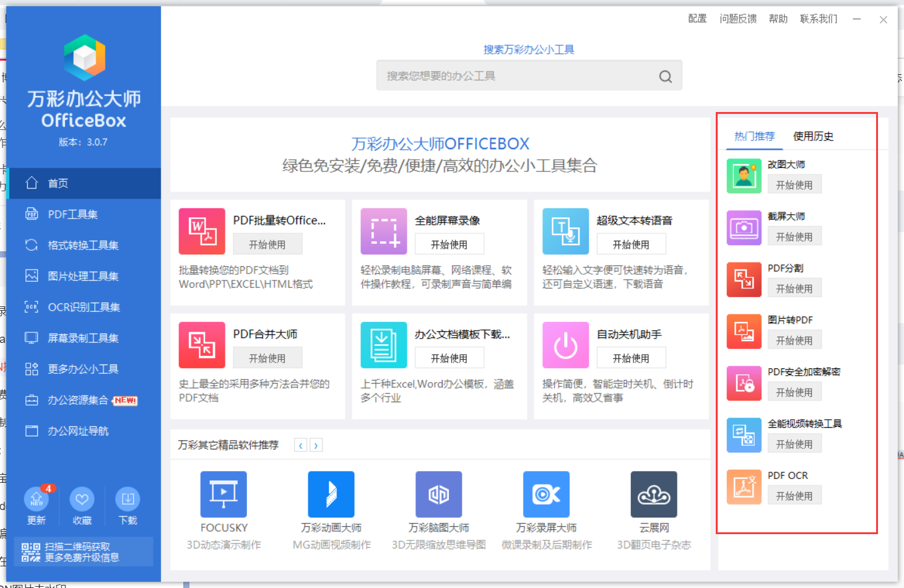Open the 全能屏幕录像 tool icon
This screenshot has width=904, height=588.
coord(384,231)
